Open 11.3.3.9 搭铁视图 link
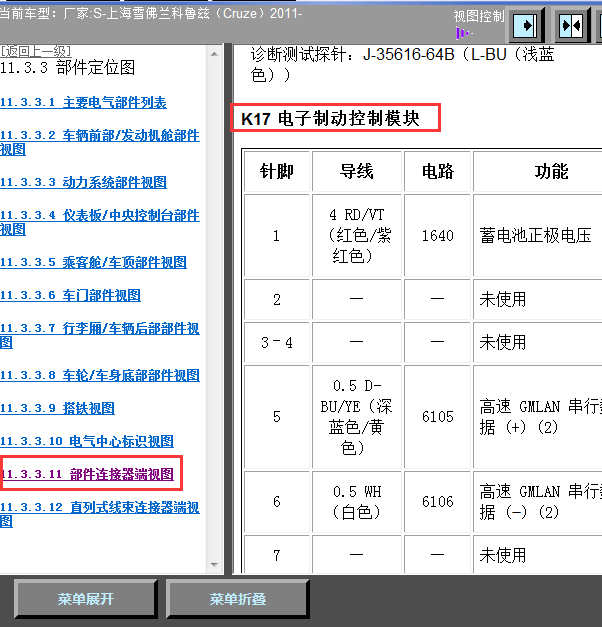Viewport: 602px width, 628px height. click(57, 409)
